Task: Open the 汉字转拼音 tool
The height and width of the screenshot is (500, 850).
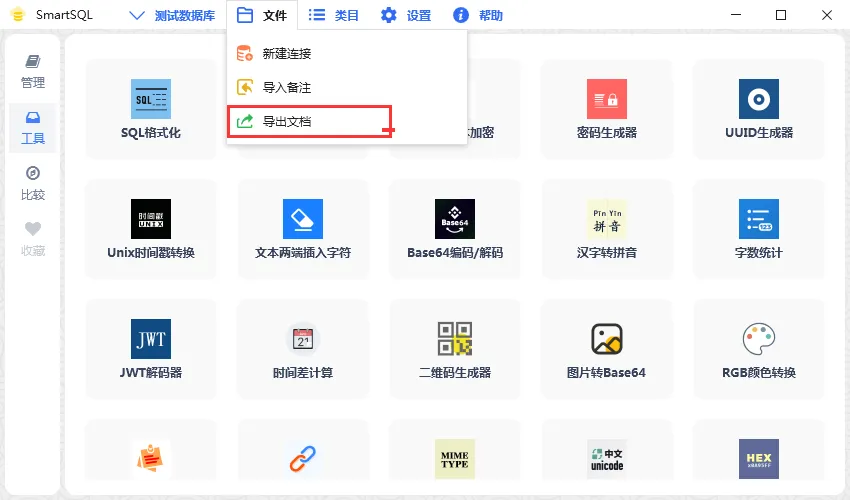Action: coord(607,229)
